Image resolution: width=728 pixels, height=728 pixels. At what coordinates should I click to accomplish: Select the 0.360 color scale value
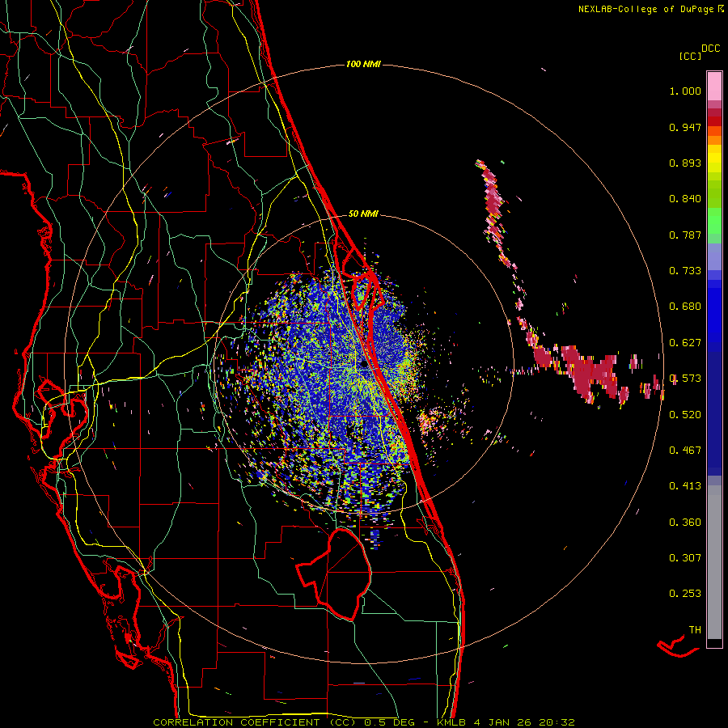pyautogui.click(x=685, y=523)
